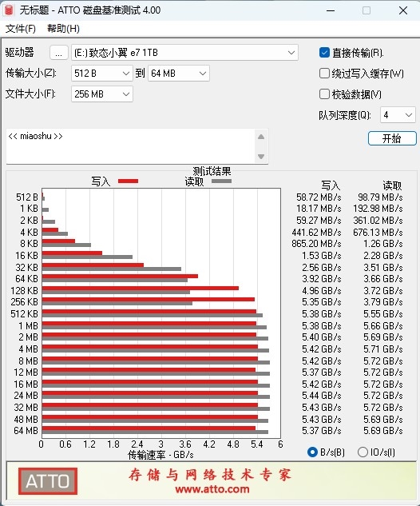Click the 512 B write value 58.72 MB/s
This screenshot has height=506, width=420.
pyautogui.click(x=319, y=197)
